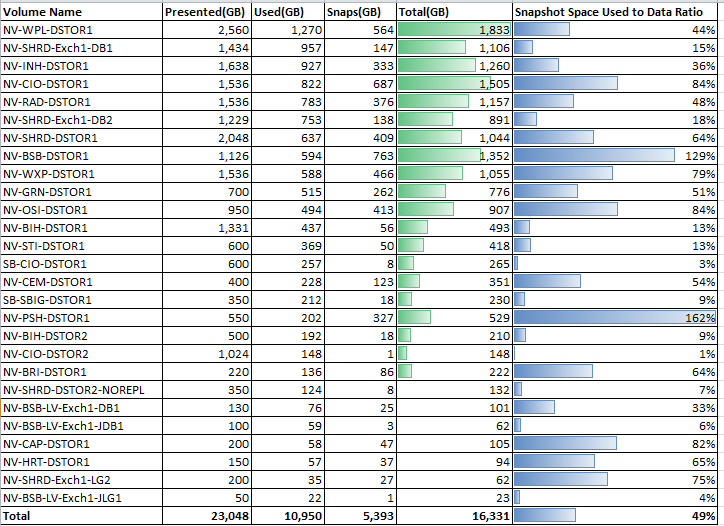Select the NV-BSB-LV-Exch1-JLG1 cell
Screen dimensions: 724x526
pyautogui.click(x=82, y=498)
